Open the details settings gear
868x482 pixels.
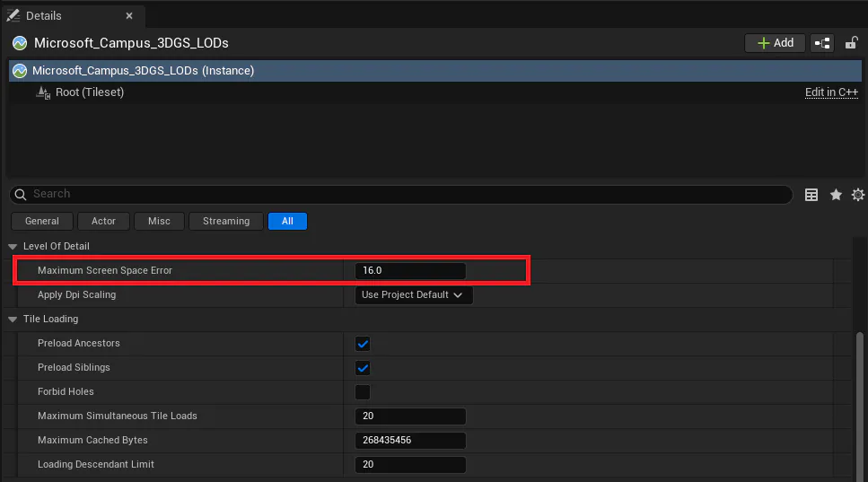[858, 195]
